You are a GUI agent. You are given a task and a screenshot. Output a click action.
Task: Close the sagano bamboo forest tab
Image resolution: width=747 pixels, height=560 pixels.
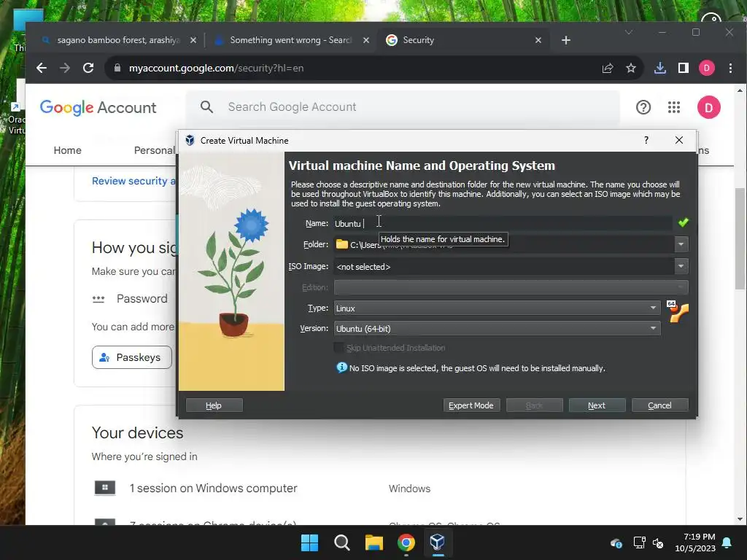coord(193,40)
